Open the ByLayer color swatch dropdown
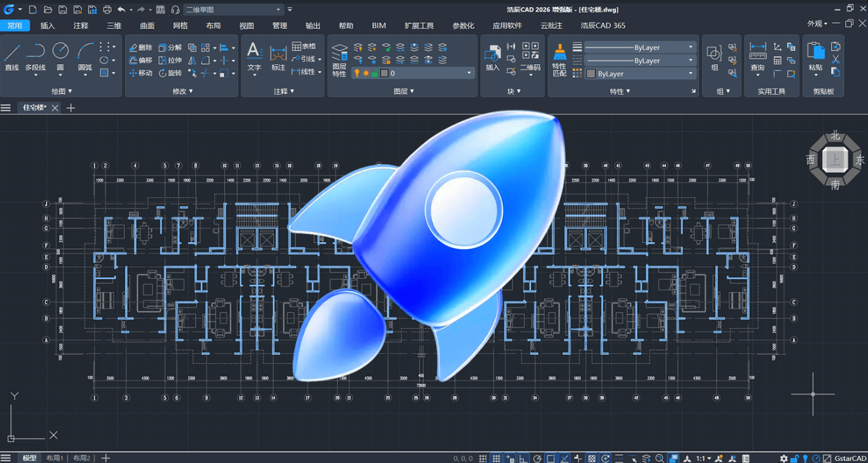The height and width of the screenshot is (463, 868). point(640,73)
